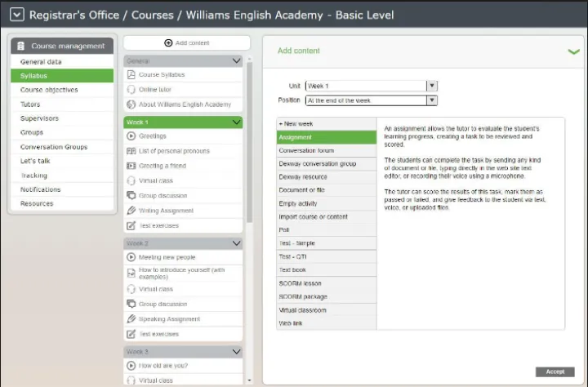Image resolution: width=588 pixels, height=387 pixels.
Task: Click the Greetings play icon in Week 1
Action: point(131,136)
